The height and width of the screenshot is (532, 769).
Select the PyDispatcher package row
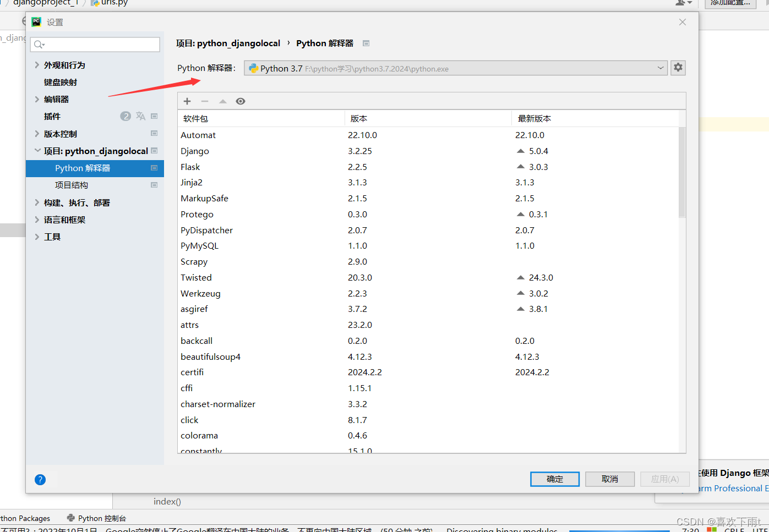[428, 230]
